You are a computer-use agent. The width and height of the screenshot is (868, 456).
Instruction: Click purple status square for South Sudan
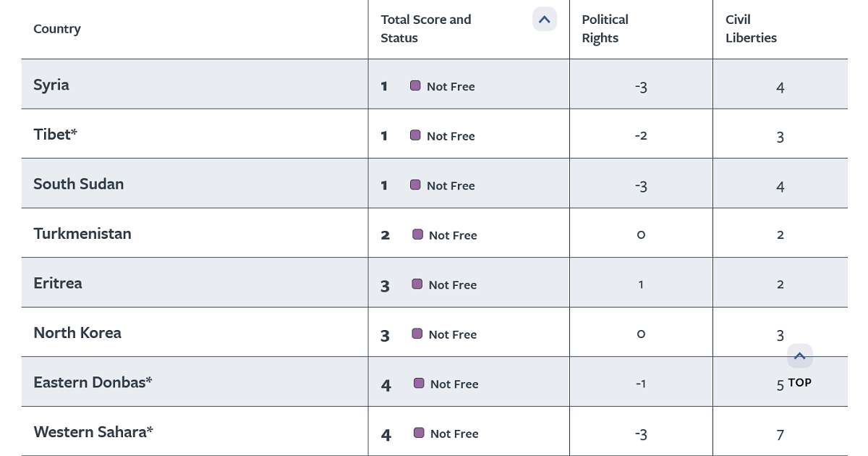tap(415, 185)
